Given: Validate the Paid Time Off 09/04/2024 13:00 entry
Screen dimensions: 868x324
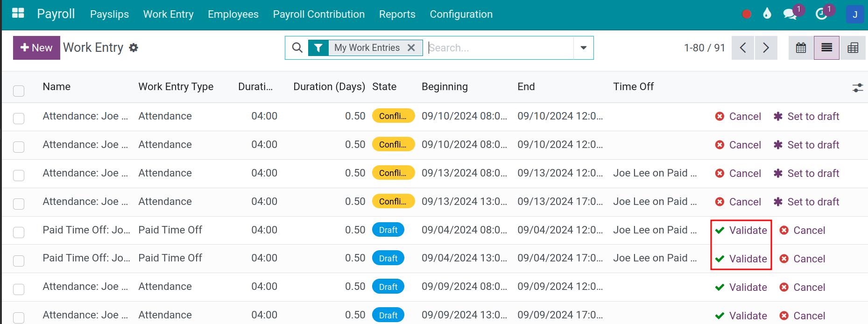Looking at the screenshot, I should tap(741, 259).
